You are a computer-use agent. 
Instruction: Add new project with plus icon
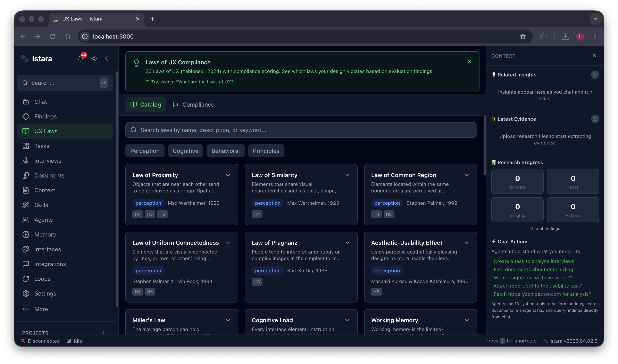click(103, 333)
